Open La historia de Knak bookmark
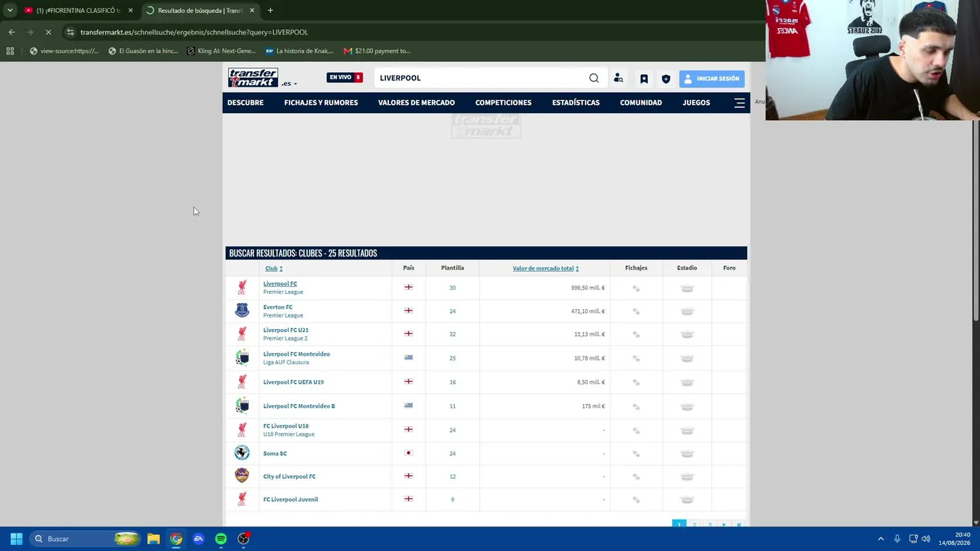Viewport: 980px width, 551px height. [x=299, y=51]
